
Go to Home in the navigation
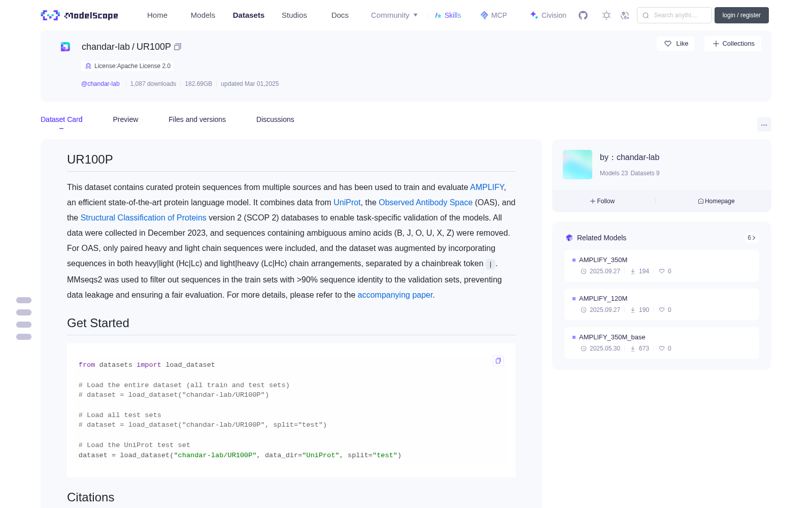[157, 15]
